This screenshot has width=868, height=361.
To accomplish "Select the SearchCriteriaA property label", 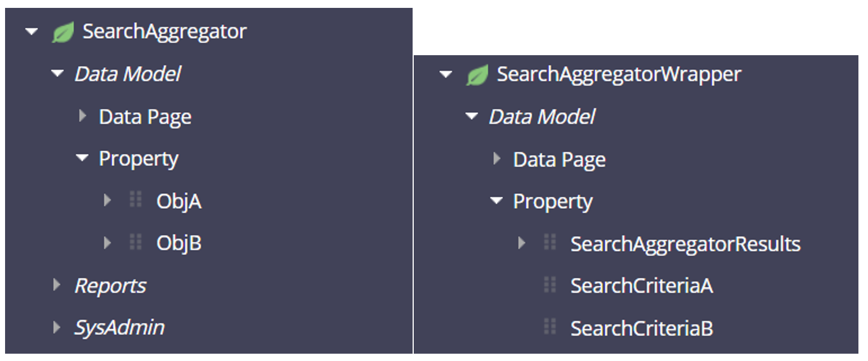I will [x=642, y=286].
